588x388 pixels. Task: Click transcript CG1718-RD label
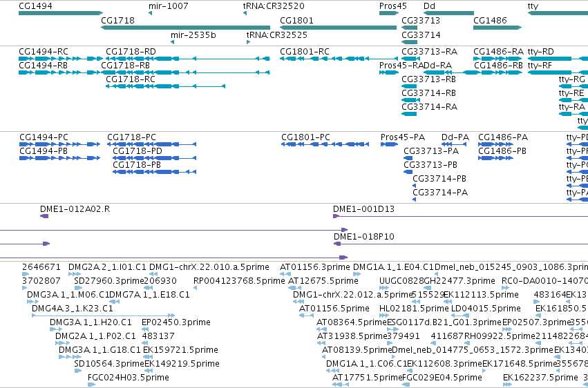pos(131,51)
